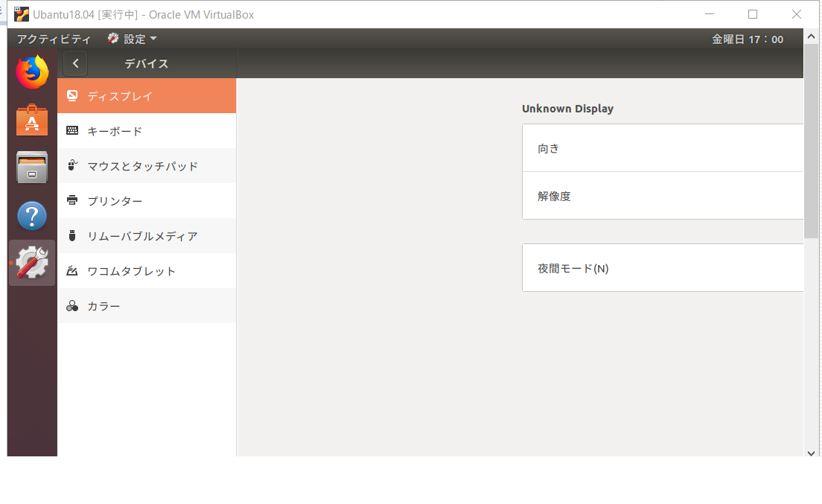Open the 設定 application menu dropdown
The image size is (822, 504).
132,39
